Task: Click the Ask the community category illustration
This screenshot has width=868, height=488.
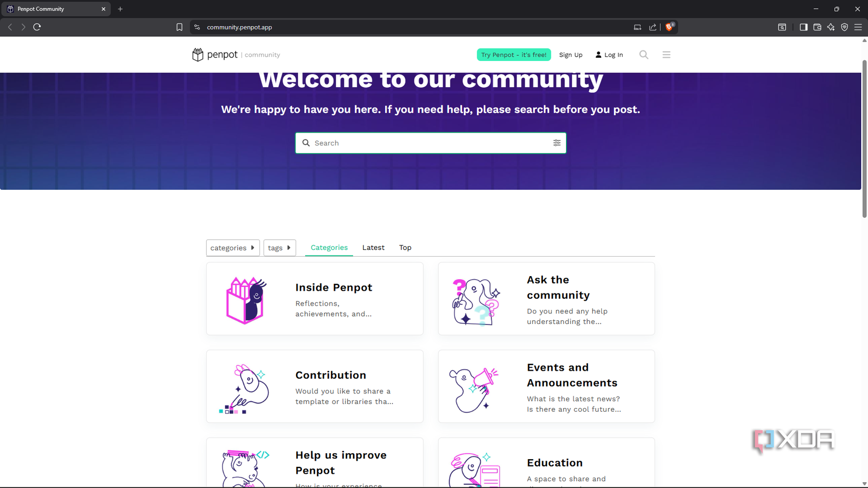Action: (x=475, y=301)
